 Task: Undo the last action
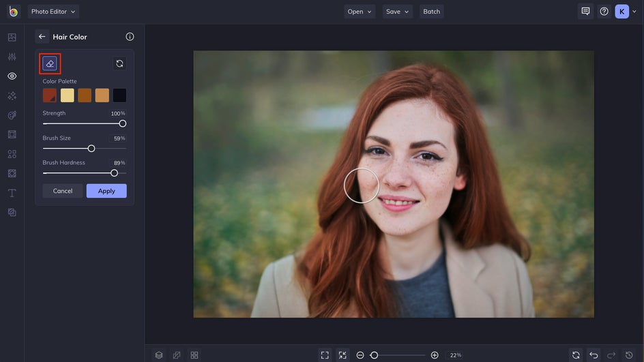(594, 355)
